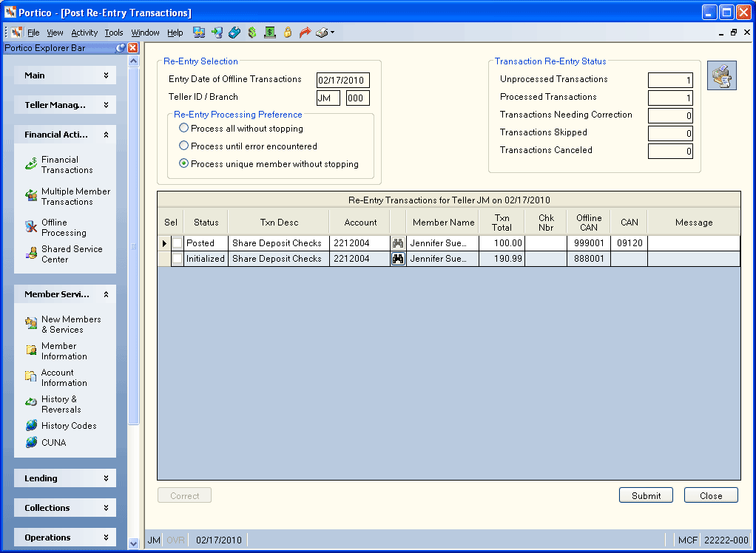This screenshot has width=756, height=553.
Task: Click the Portico application icon in menu bar
Action: tap(17, 33)
